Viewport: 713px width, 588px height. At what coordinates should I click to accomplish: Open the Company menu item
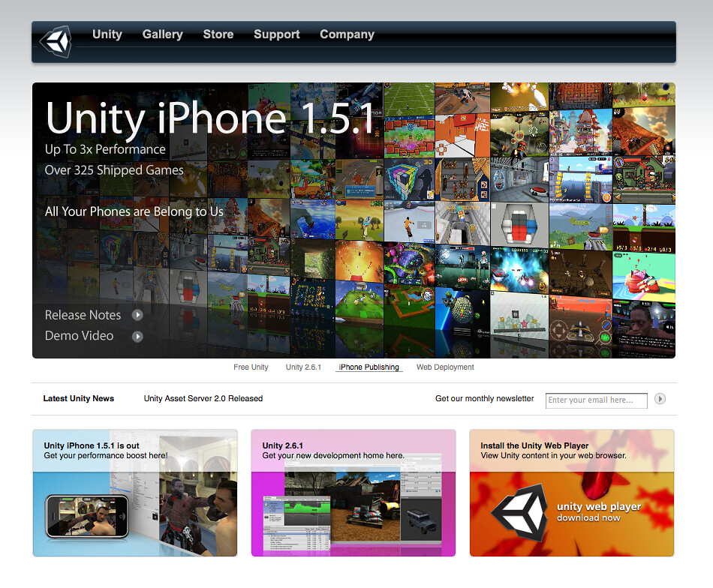tap(347, 34)
